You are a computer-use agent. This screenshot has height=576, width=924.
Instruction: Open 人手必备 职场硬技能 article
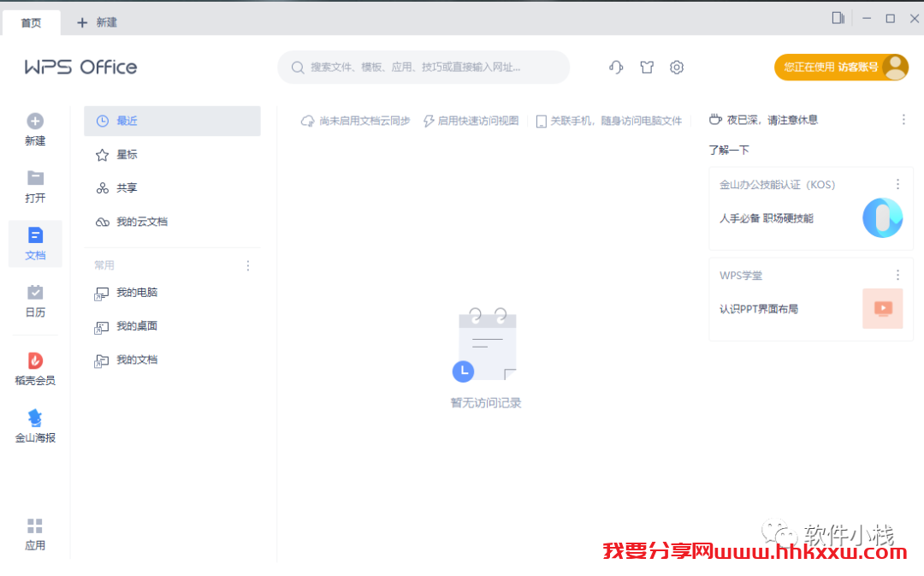pos(766,218)
